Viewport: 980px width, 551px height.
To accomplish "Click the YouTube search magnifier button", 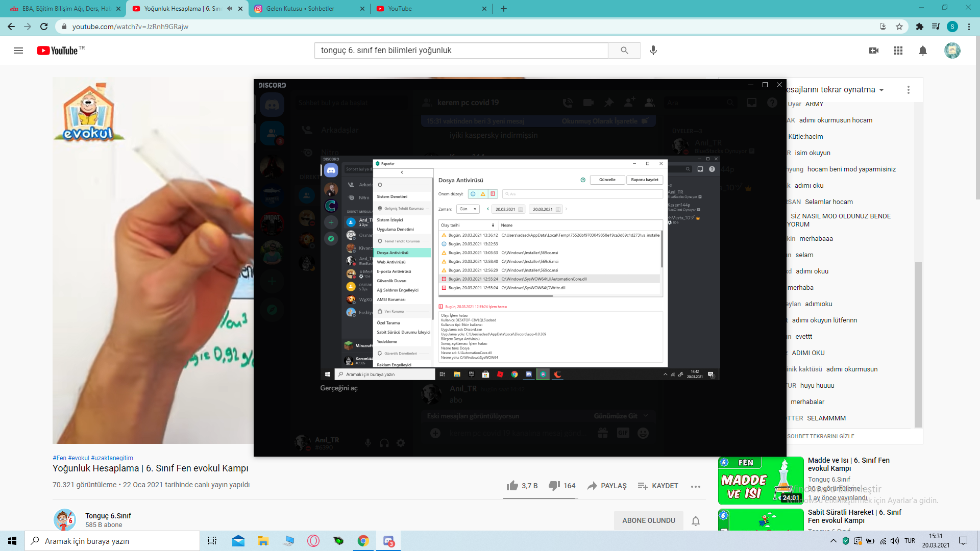I will 624,51.
